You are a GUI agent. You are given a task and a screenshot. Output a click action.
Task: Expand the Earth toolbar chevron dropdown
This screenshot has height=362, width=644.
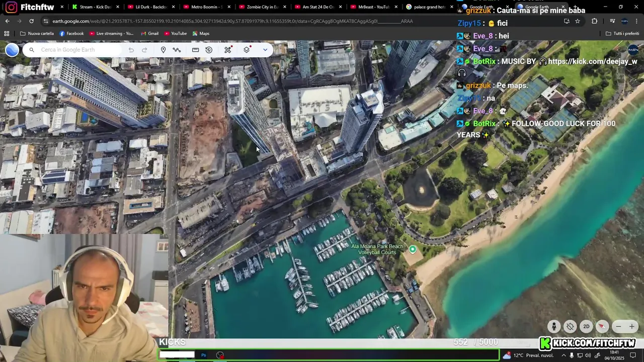(x=265, y=50)
